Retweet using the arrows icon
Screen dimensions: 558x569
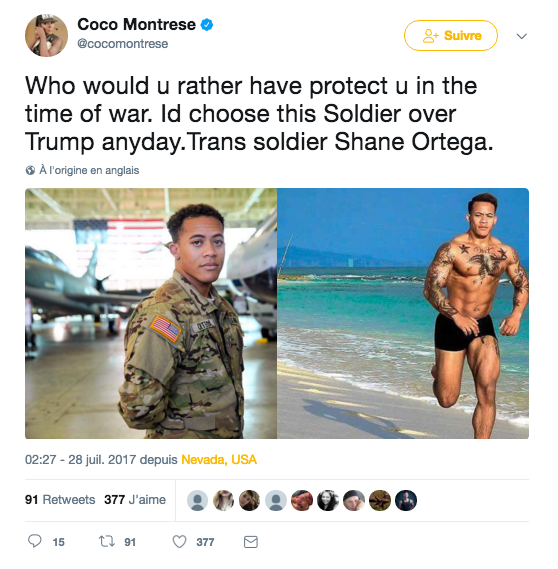click(107, 541)
